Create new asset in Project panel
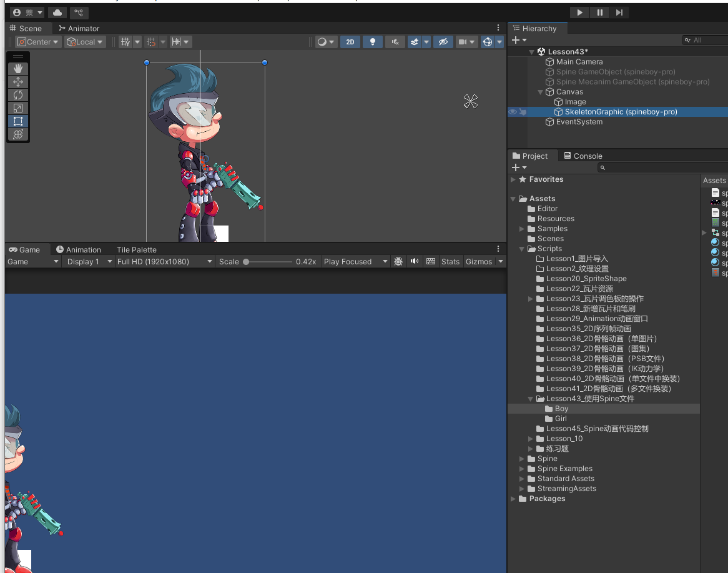 519,167
